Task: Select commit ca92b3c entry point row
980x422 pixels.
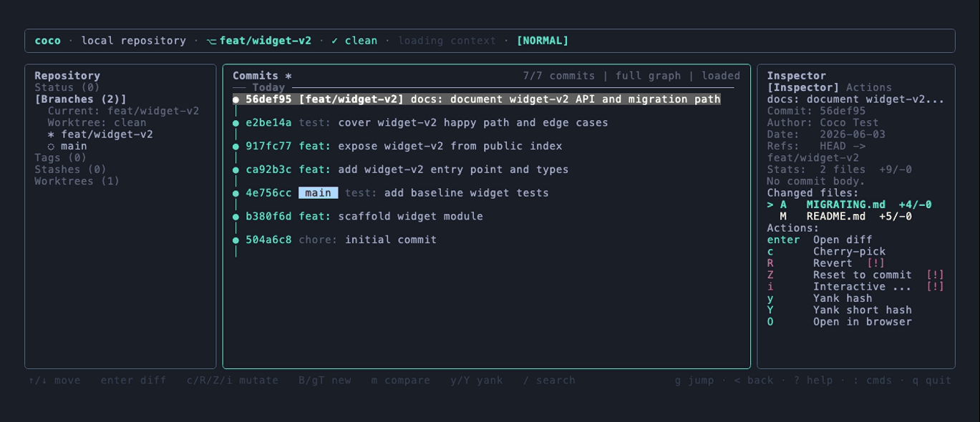Action: coord(401,170)
